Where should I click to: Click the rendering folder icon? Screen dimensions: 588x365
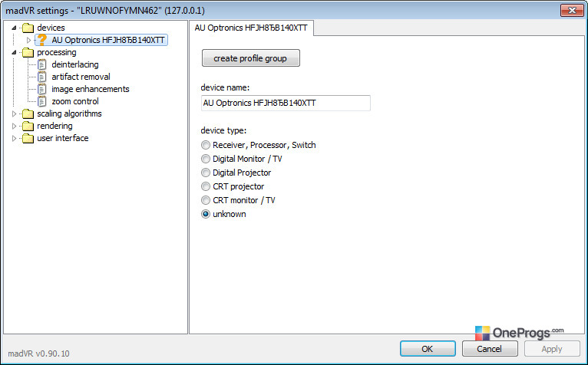coord(28,127)
